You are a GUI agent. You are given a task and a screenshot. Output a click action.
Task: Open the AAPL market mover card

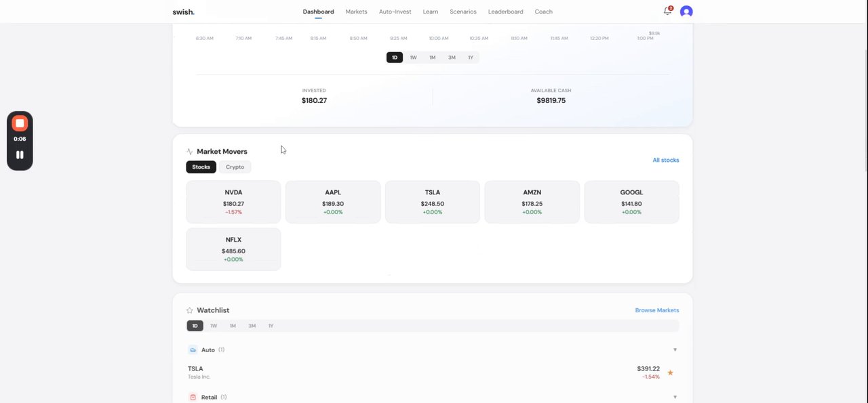point(333,202)
